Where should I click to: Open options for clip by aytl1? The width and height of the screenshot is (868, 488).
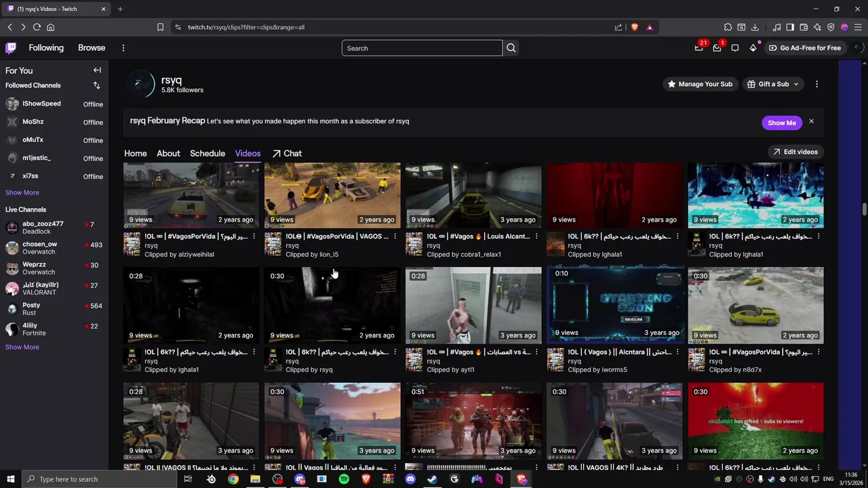(536, 352)
